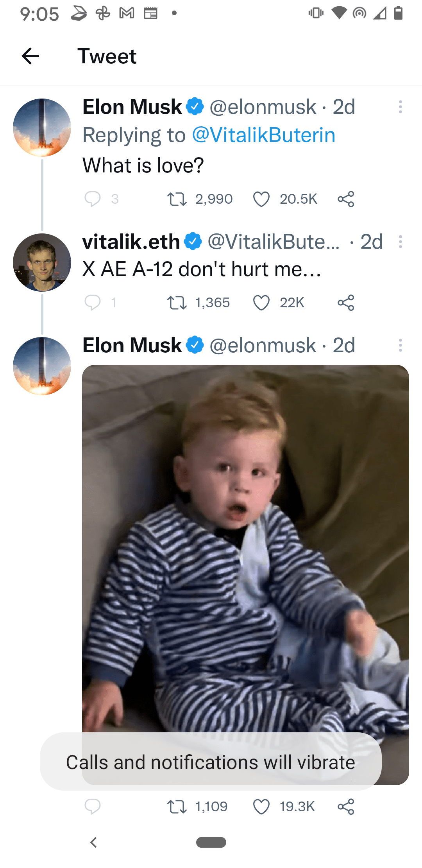The image size is (422, 868).
Task: Reply to vitalik.eth's tweet
Action: point(93,303)
